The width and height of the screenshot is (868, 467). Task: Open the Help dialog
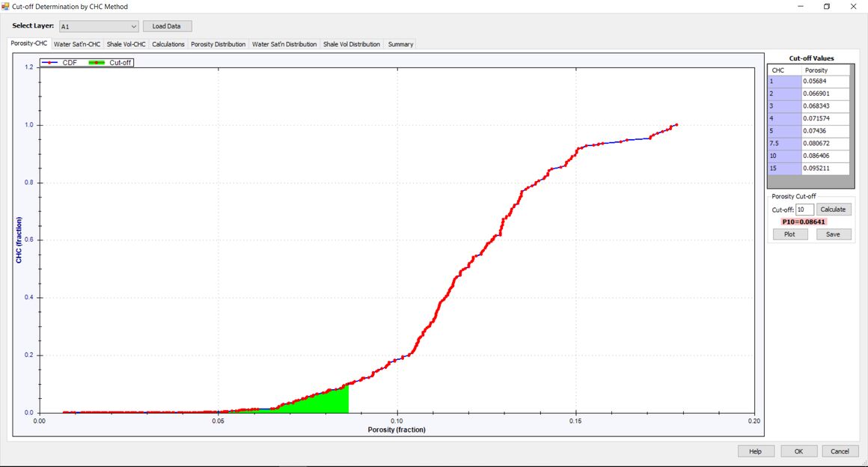[756, 451]
